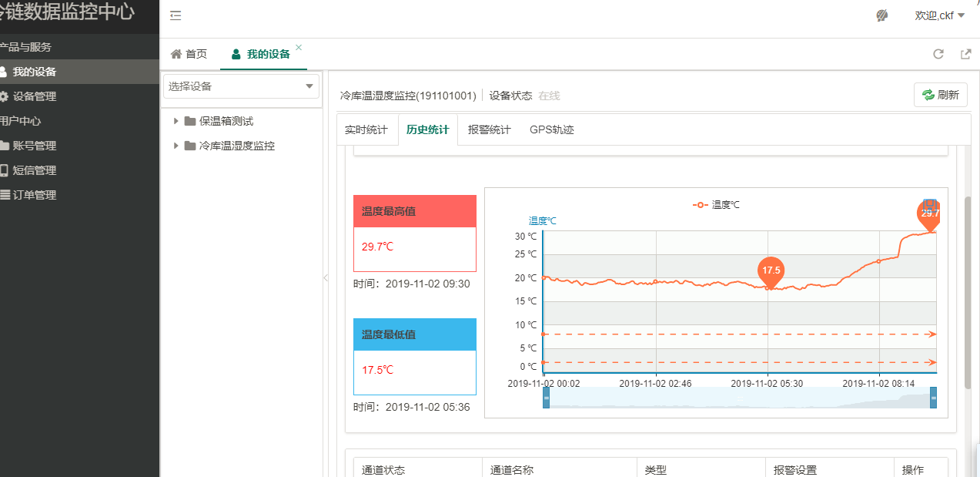Open the theme palette icon
The image size is (980, 477).
[882, 15]
